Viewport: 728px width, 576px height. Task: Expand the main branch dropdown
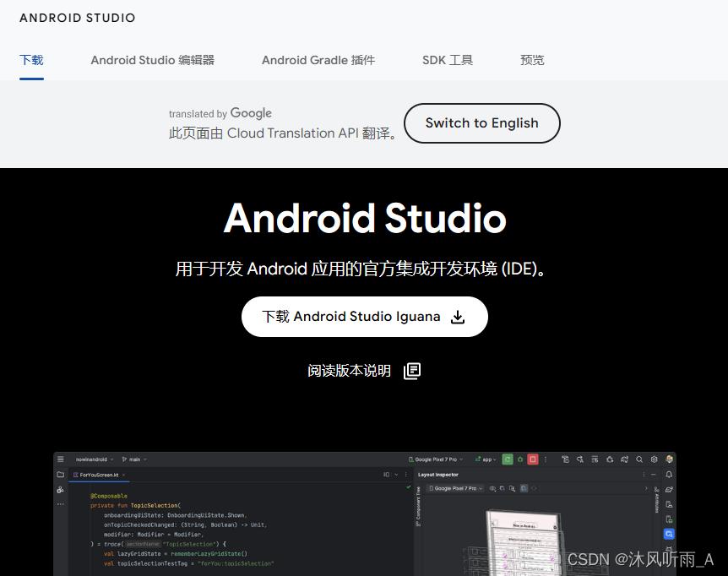[x=134, y=459]
